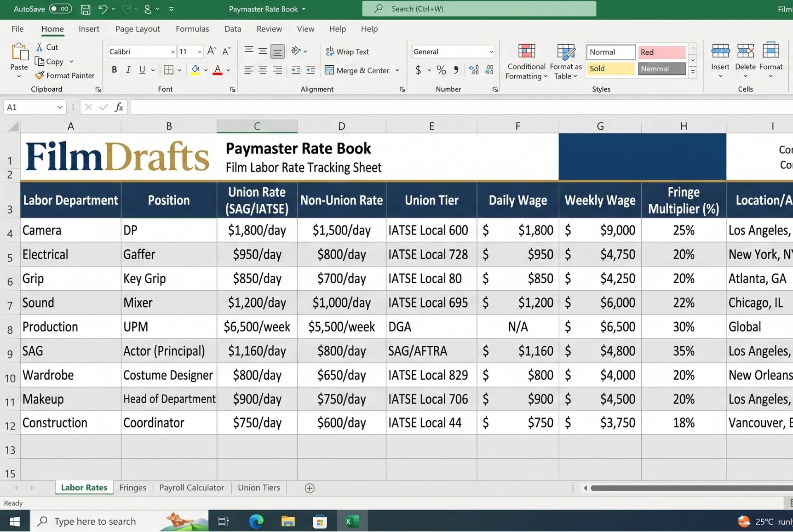Screen dimensions: 793x532
Task: Expand the cell styles gallery
Action: pyautogui.click(x=693, y=72)
